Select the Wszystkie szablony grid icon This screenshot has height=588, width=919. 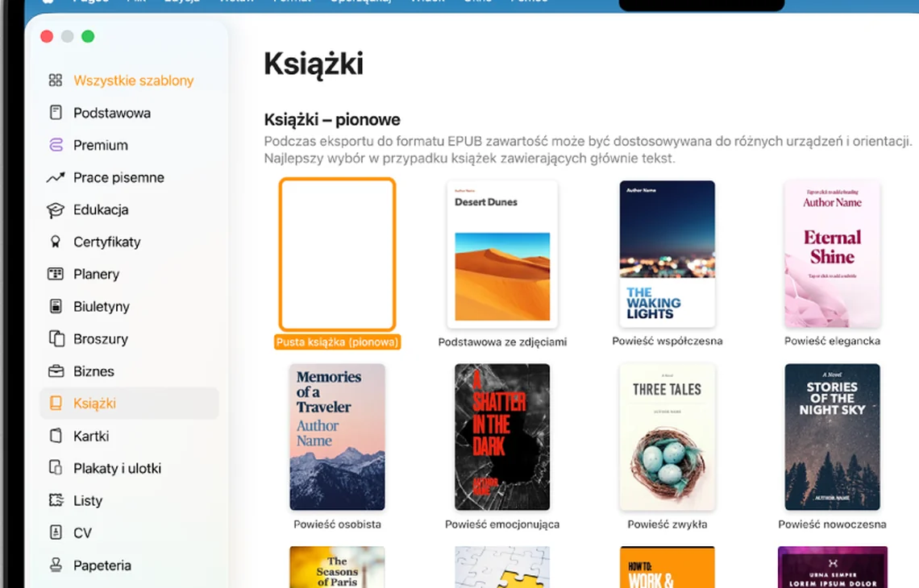(x=56, y=81)
